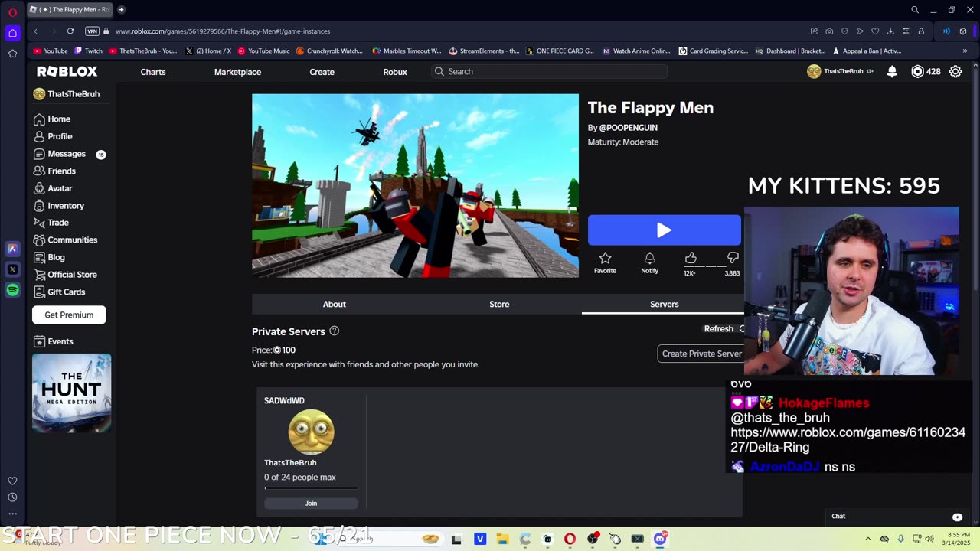
Task: Open Opera sidebar bookmarks star
Action: tap(12, 54)
